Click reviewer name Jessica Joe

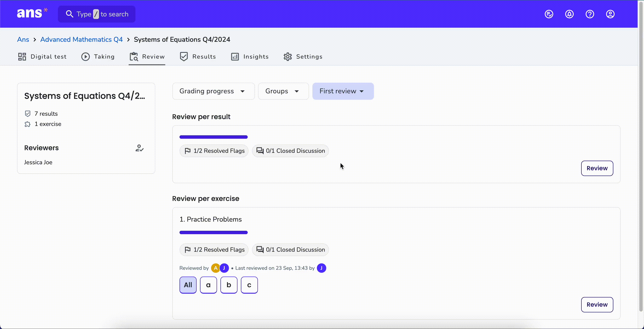(x=38, y=162)
